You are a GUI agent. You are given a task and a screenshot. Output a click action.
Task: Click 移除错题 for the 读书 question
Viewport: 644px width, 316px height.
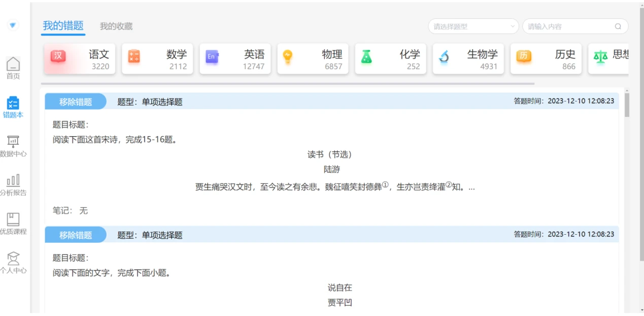pyautogui.click(x=76, y=102)
